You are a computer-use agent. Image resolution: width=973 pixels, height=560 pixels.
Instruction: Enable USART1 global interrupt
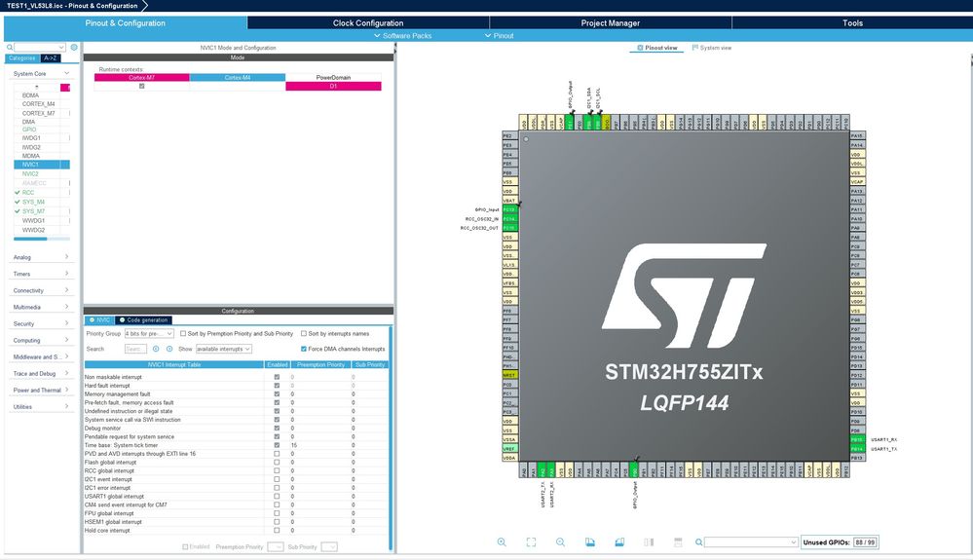(277, 496)
